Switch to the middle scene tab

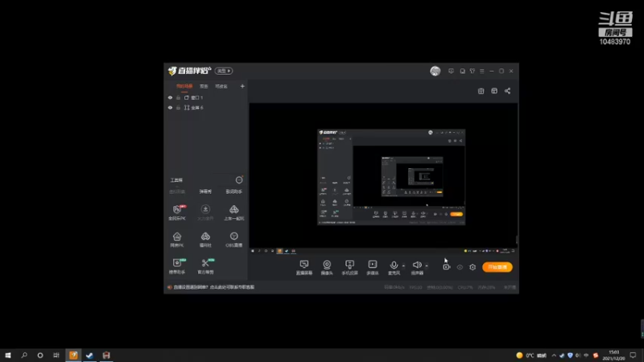coord(204,86)
